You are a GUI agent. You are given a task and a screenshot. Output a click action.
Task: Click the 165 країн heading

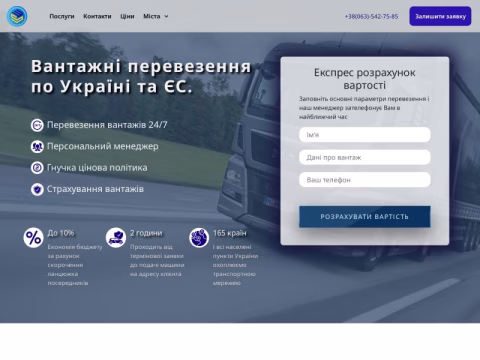[230, 233]
